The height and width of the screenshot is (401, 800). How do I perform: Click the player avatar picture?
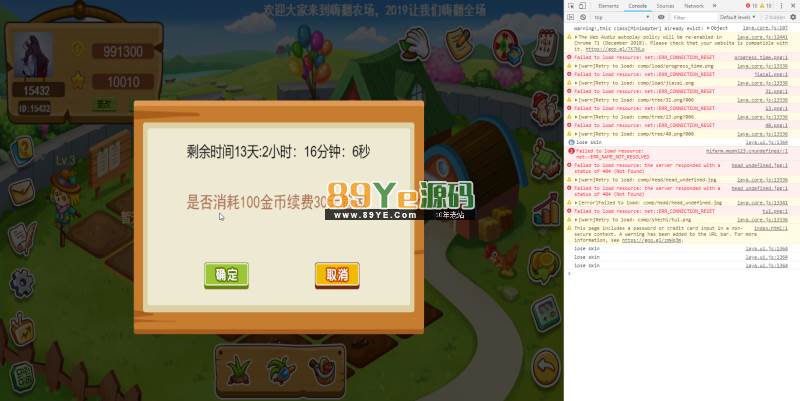pyautogui.click(x=33, y=55)
